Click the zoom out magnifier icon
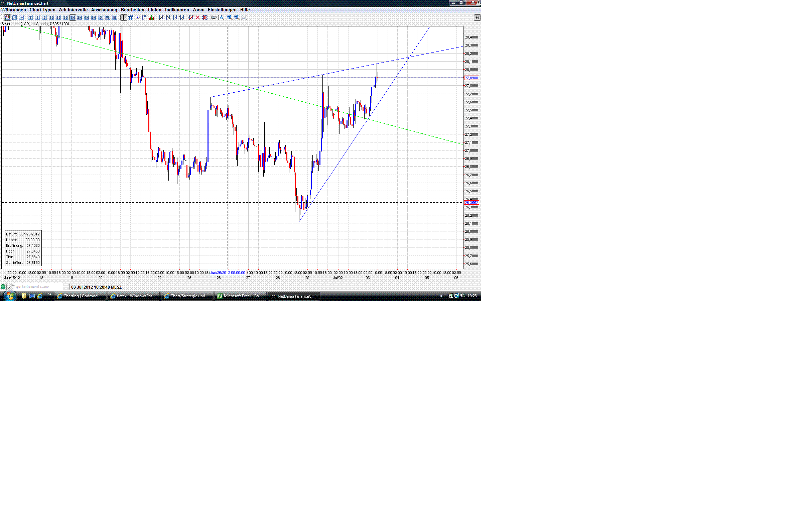 (x=237, y=17)
